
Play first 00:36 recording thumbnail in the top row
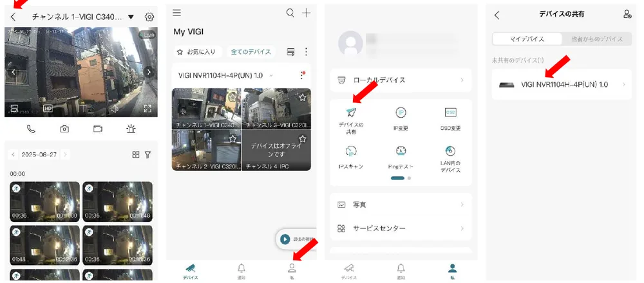(x=45, y=202)
